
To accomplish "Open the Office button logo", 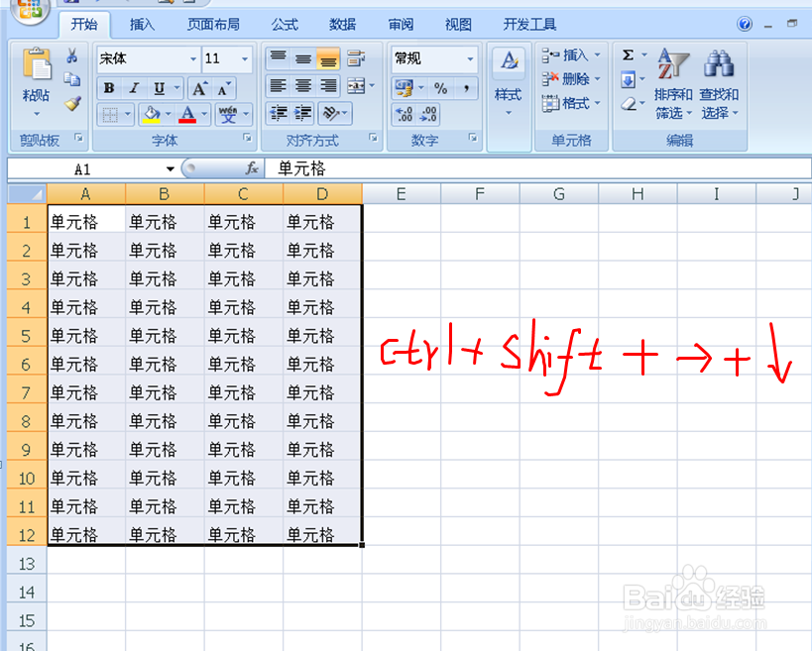I will coord(30,9).
